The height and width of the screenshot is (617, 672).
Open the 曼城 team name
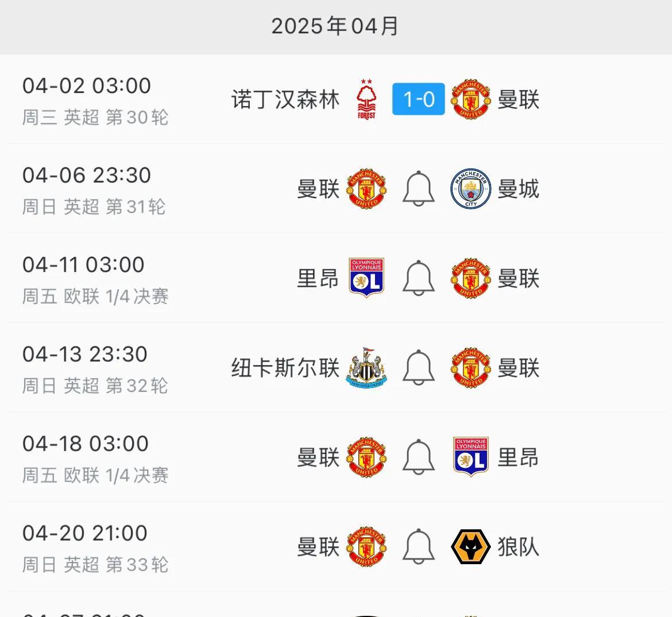pyautogui.click(x=518, y=189)
